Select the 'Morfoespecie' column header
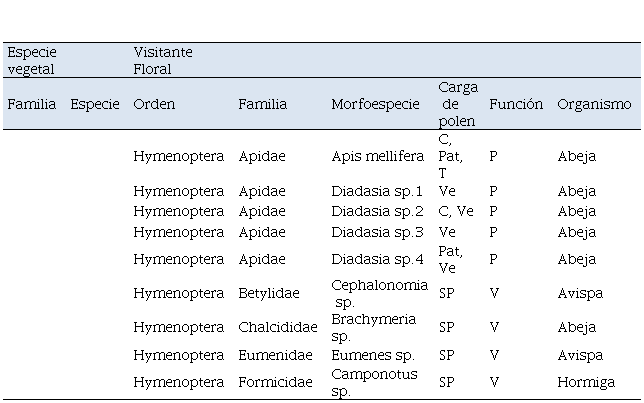644x403 pixels. pyautogui.click(x=375, y=104)
